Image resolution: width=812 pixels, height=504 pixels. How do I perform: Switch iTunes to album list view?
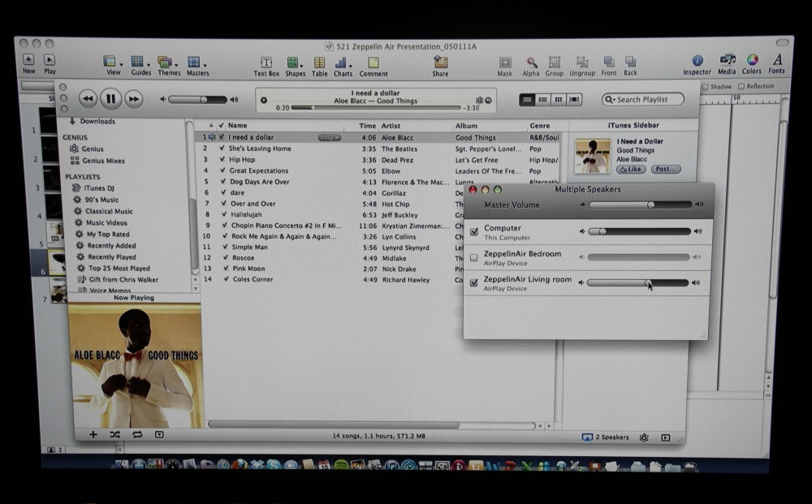click(x=542, y=100)
